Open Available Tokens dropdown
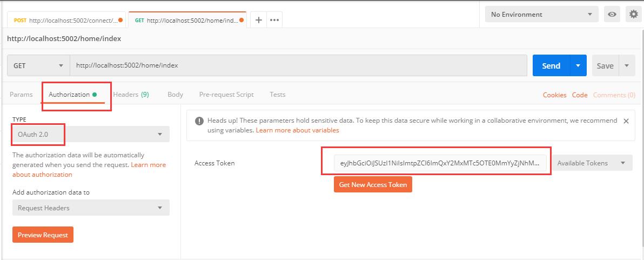Viewport: 644px width, 260px height. 592,163
